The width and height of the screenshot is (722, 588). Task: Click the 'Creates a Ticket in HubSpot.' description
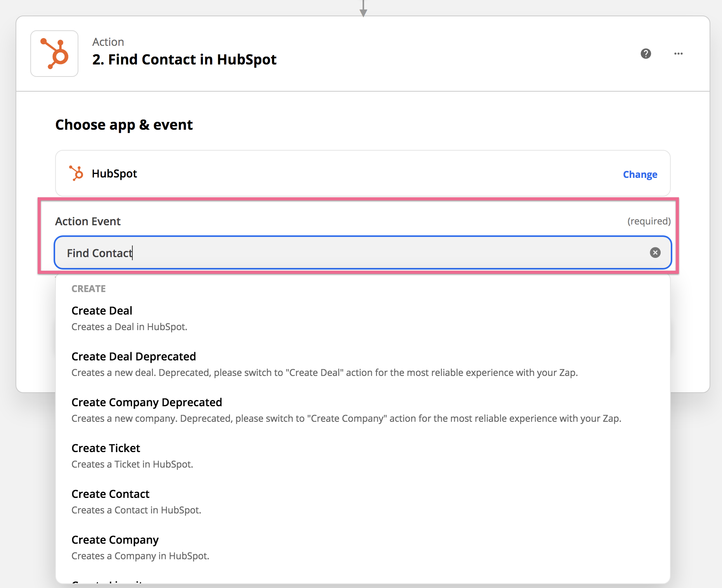coord(132,464)
